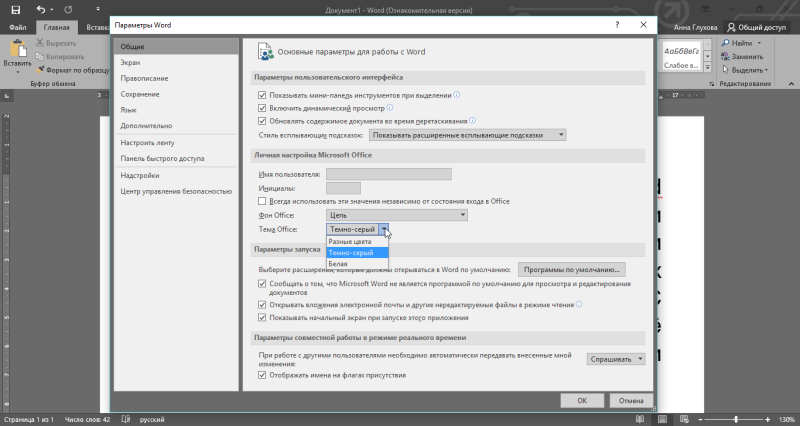800x426 pixels.
Task: Click Программы по умолчанию button
Action: pos(571,269)
